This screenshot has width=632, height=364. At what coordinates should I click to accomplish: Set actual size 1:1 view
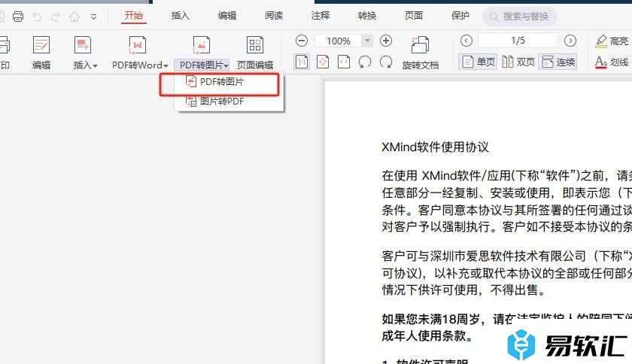302,62
